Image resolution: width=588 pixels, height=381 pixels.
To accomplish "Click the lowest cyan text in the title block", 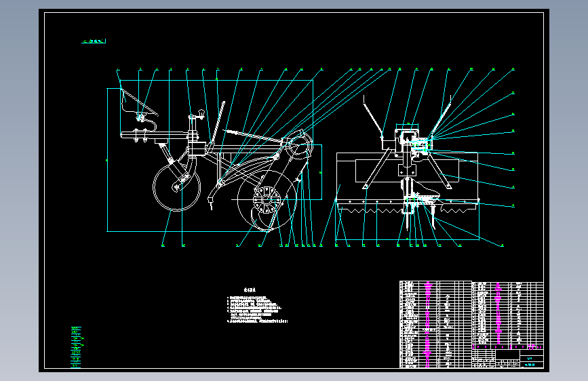I will tap(530, 365).
